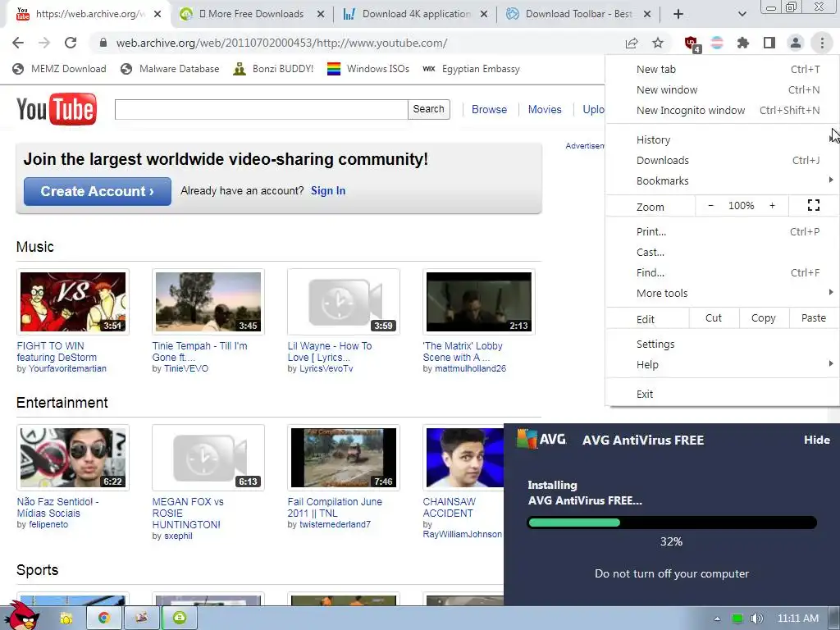840x630 pixels.
Task: Bookmark this page with the star icon
Action: [x=658, y=43]
